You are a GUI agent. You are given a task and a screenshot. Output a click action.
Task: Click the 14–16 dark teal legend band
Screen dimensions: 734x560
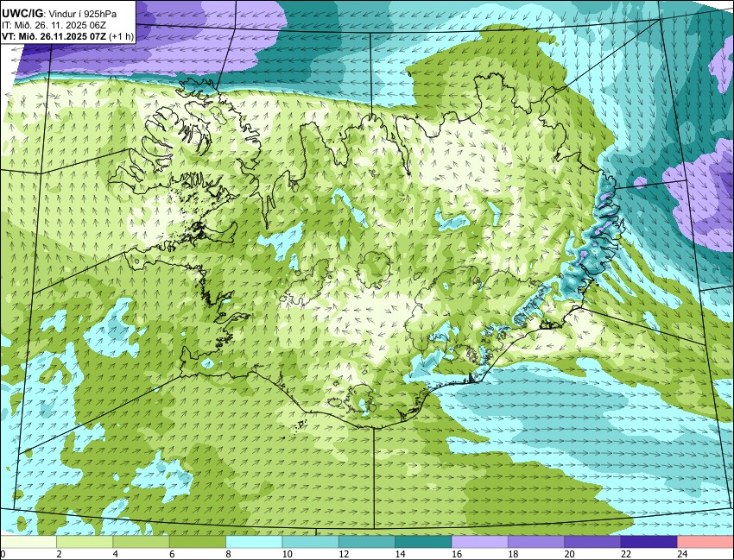click(423, 542)
